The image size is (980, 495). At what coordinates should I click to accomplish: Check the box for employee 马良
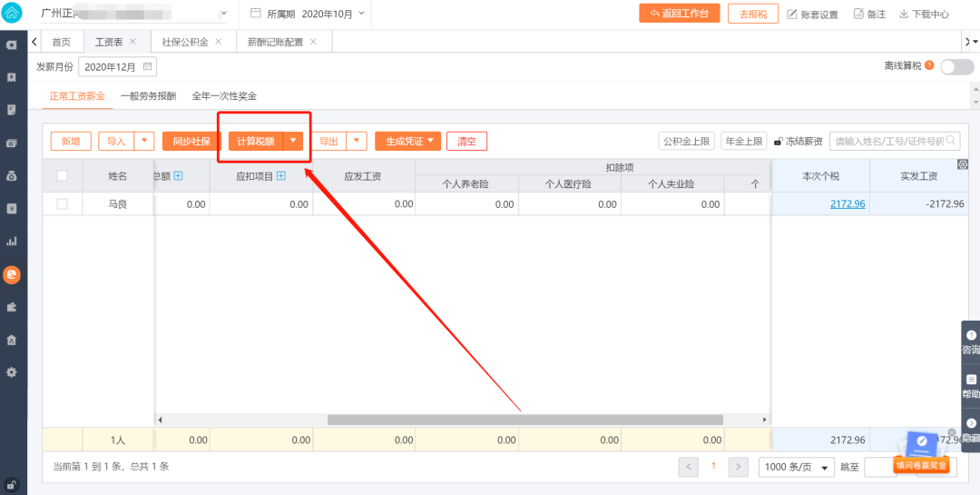click(62, 204)
